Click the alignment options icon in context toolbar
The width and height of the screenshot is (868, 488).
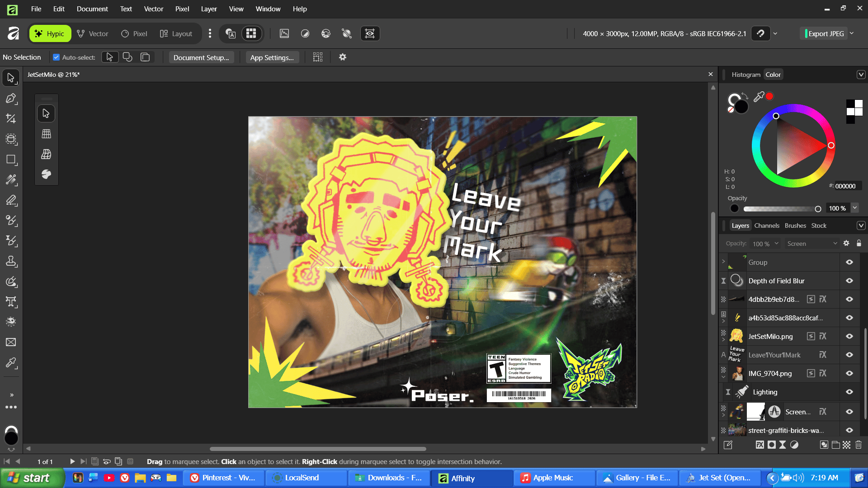coord(318,57)
